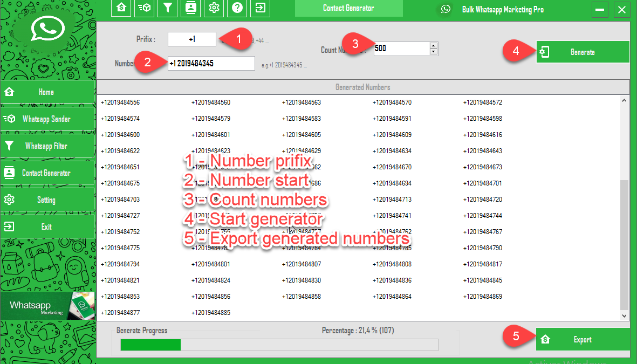Click the WhatsApp logo in title bar

(x=446, y=9)
